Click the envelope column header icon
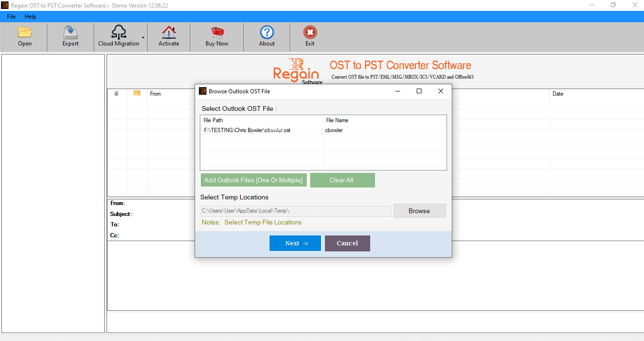 (137, 93)
